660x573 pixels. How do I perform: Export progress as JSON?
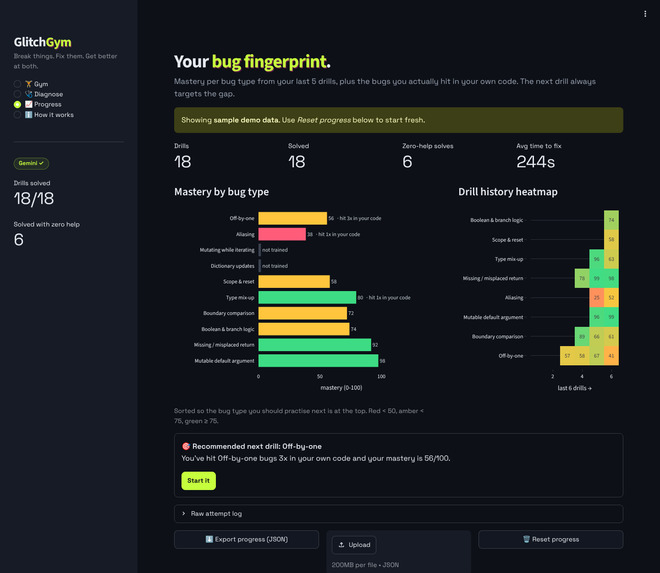pyautogui.click(x=246, y=539)
